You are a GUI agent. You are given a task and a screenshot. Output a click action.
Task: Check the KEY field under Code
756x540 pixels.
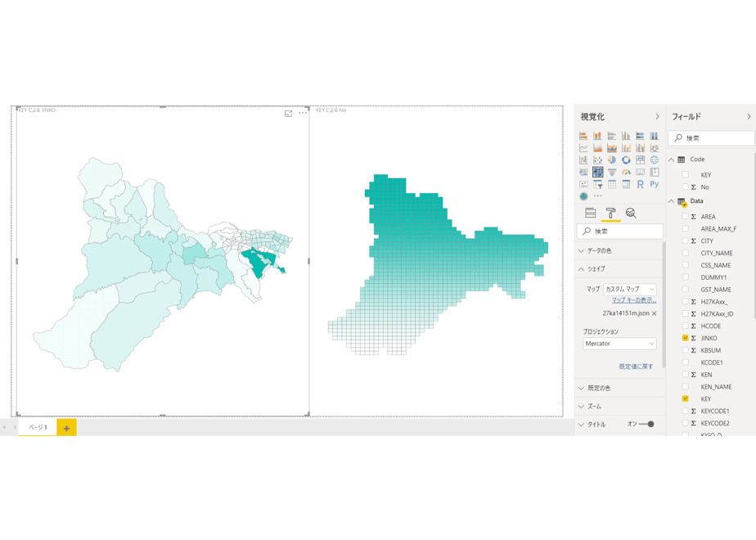click(685, 174)
